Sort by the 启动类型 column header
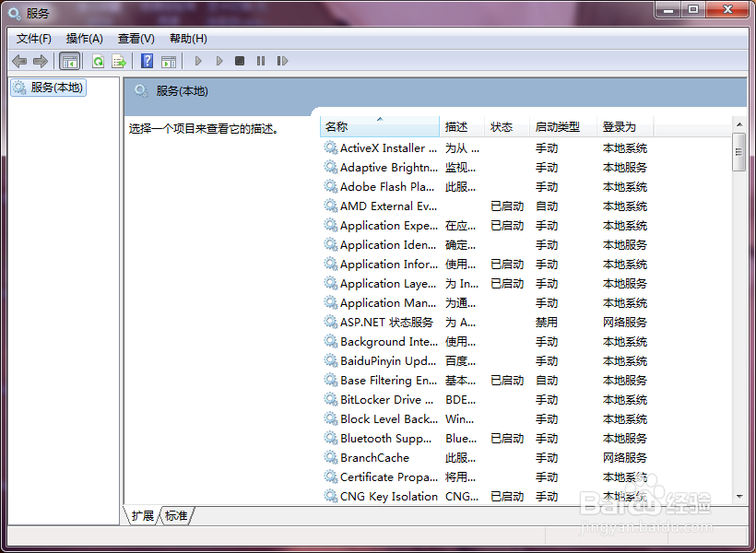Viewport: 756px width, 553px height. click(x=562, y=127)
